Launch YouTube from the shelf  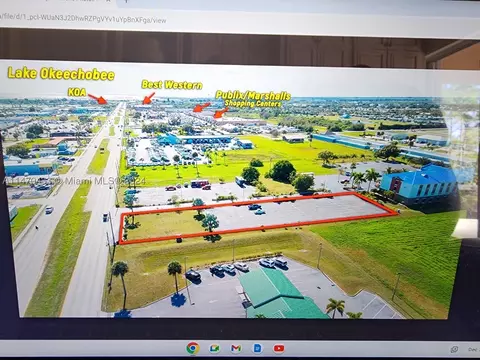tap(279, 349)
